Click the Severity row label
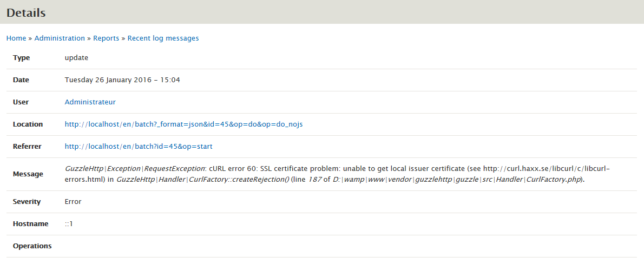Viewport: 644px width, 264px height. click(x=27, y=201)
